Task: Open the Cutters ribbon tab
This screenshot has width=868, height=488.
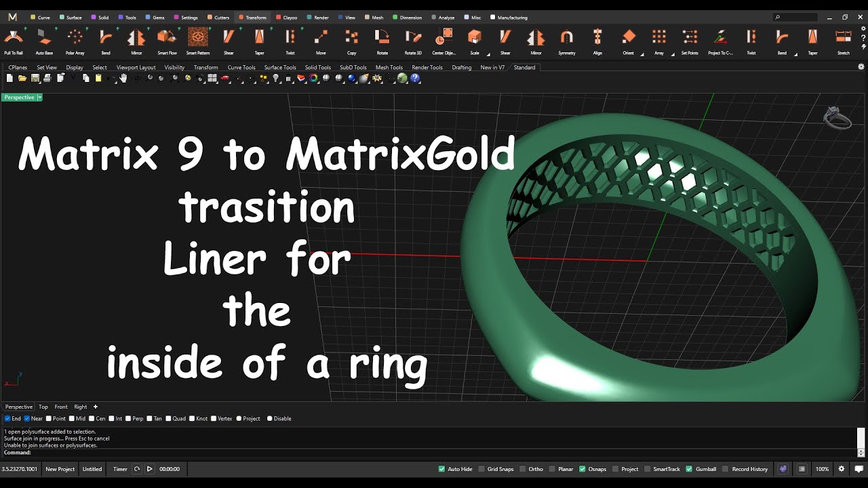Action: click(x=218, y=18)
